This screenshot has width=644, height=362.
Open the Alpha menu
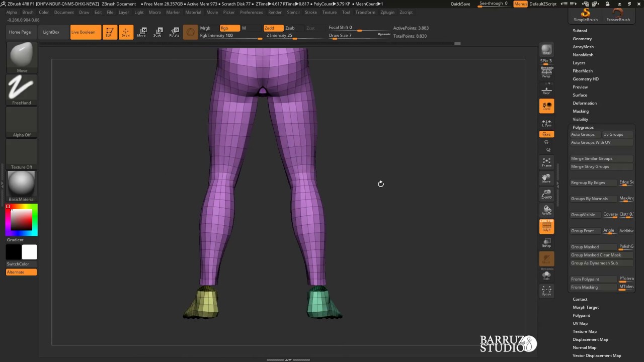(12, 12)
